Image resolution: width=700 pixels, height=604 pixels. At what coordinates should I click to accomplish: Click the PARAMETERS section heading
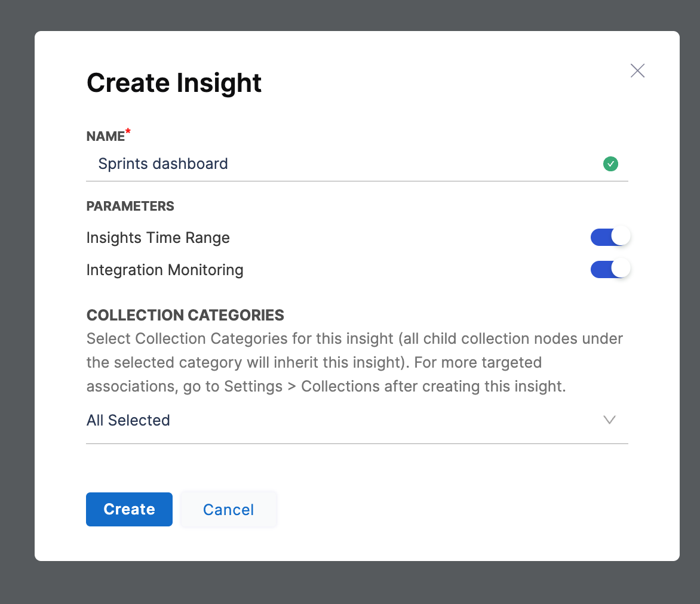click(130, 207)
